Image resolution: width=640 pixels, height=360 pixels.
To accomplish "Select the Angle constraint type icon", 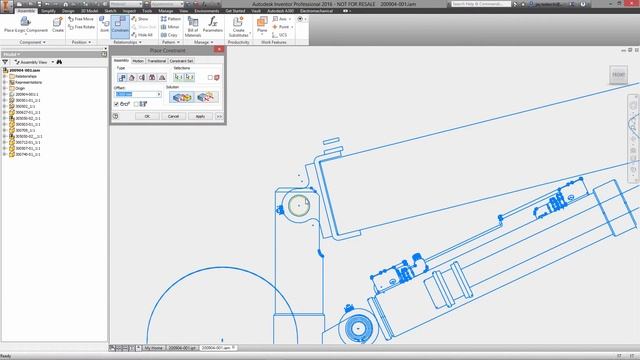I will [x=132, y=77].
